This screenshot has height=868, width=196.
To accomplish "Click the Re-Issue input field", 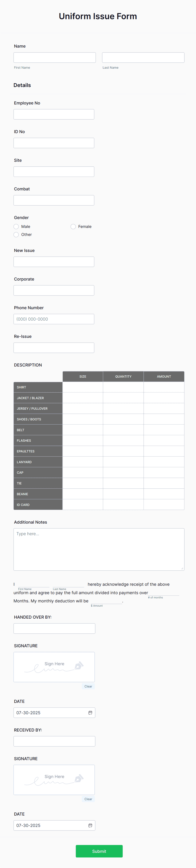I will point(54,347).
